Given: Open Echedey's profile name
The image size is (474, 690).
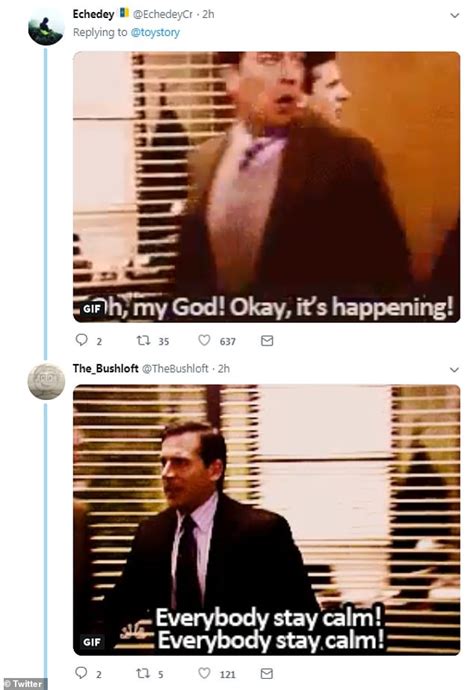Looking at the screenshot, I should pyautogui.click(x=93, y=14).
